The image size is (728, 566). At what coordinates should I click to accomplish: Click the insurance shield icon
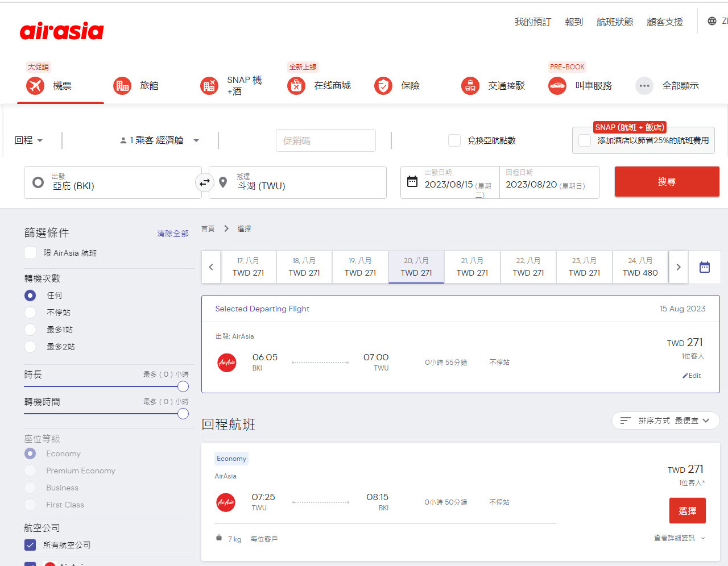click(383, 86)
